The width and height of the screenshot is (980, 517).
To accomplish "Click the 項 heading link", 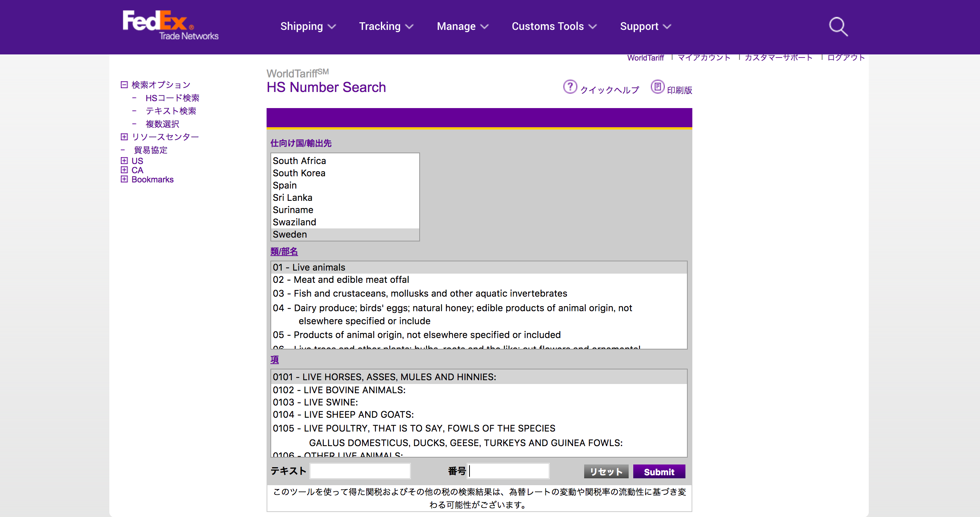I will (275, 360).
